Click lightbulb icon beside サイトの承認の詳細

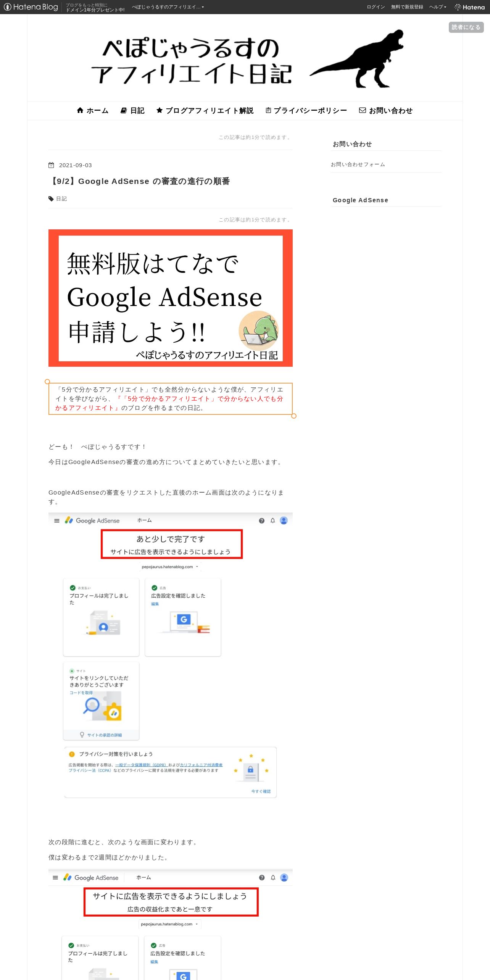tap(82, 735)
